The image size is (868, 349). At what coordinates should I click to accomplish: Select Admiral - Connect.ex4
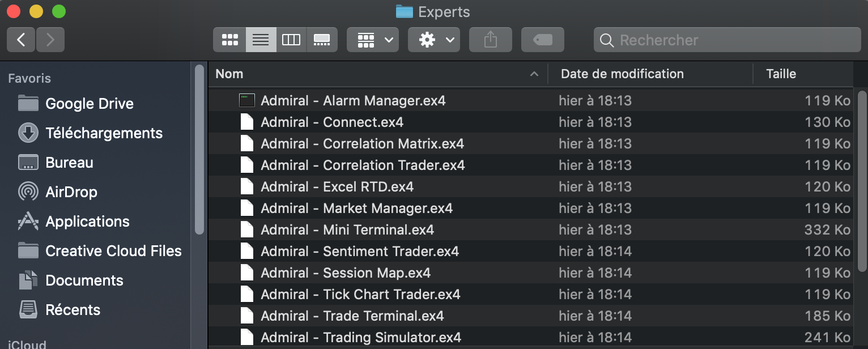point(530,122)
